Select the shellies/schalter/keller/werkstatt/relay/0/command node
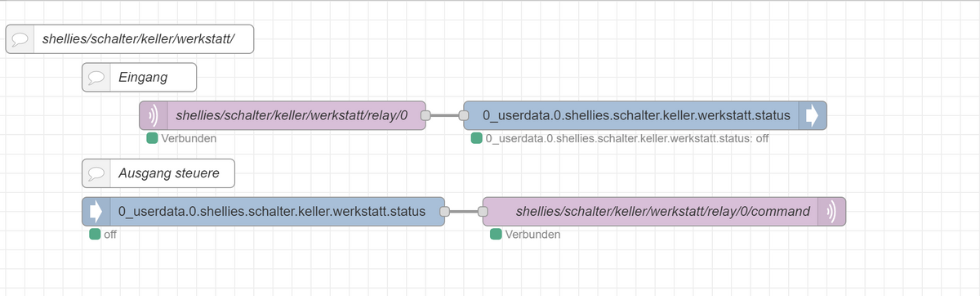 tap(664, 212)
